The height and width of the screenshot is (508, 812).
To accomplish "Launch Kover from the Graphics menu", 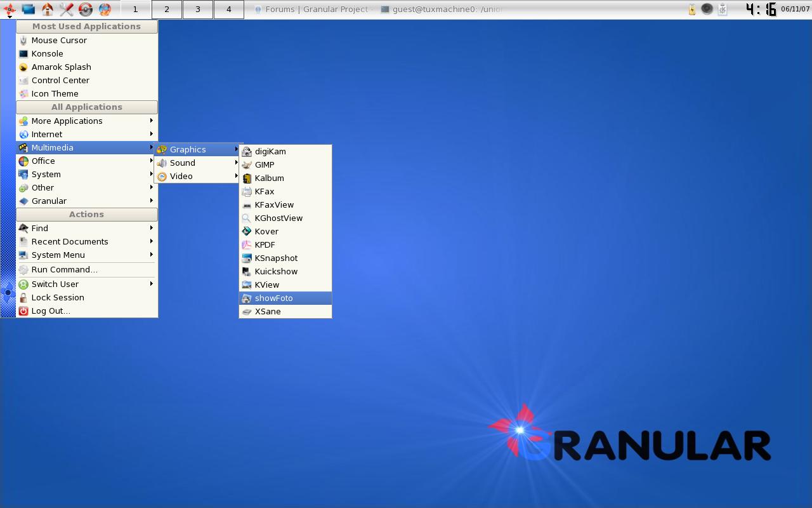I will pyautogui.click(x=285, y=231).
